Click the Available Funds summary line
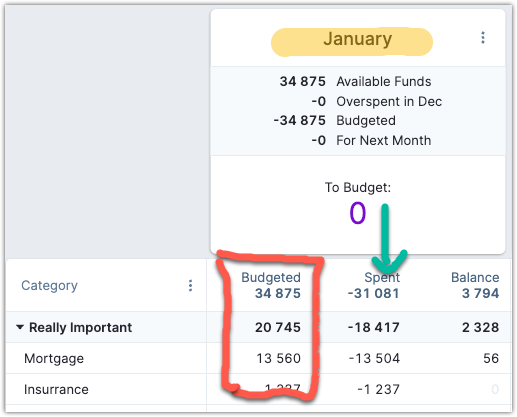Screen dimensions: 517x417 355,81
